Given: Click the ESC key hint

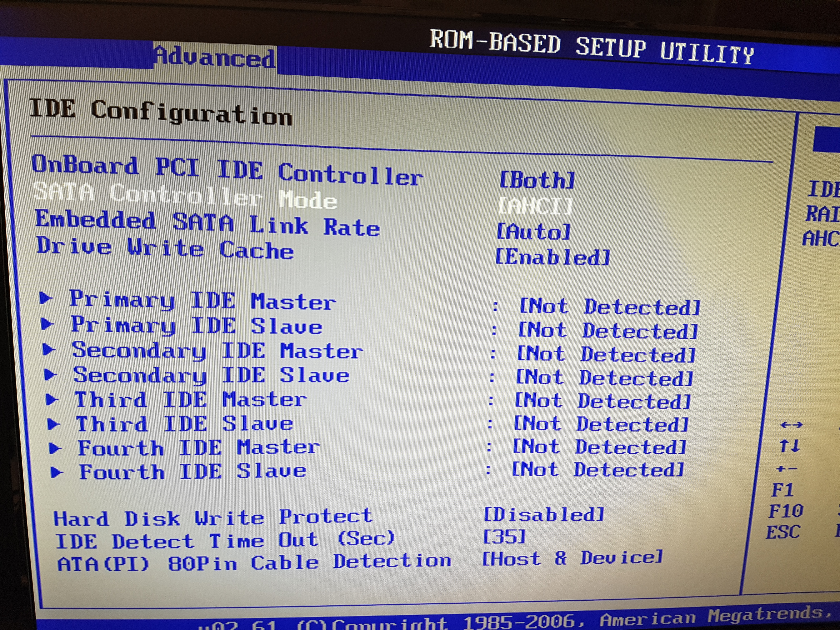Looking at the screenshot, I should point(783,532).
